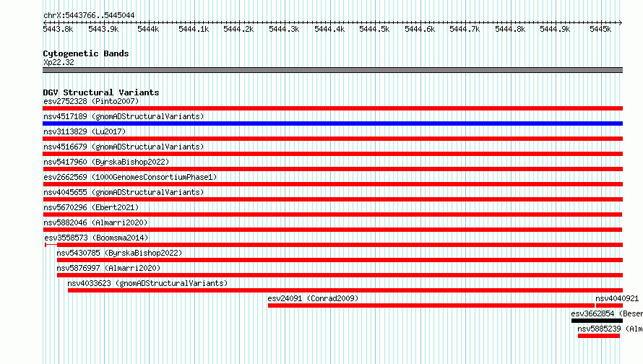Open the nsv4040921 variant label

click(x=617, y=298)
